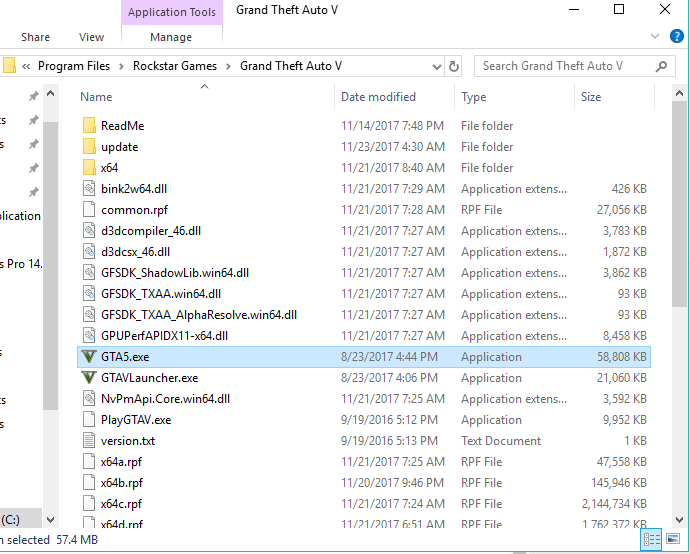Sort files by Size column
This screenshot has height=554, width=690.
click(591, 97)
